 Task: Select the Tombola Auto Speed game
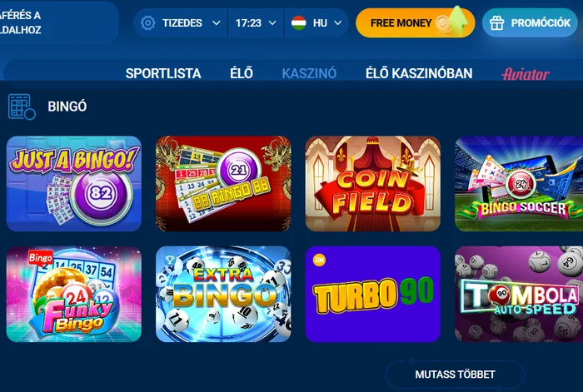(519, 294)
